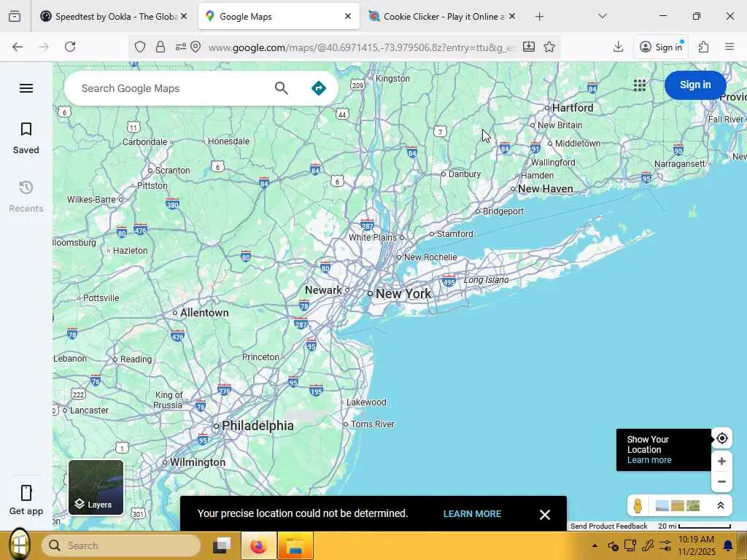747x560 pixels.
Task: Open the notification bell in the tray
Action: tap(728, 545)
